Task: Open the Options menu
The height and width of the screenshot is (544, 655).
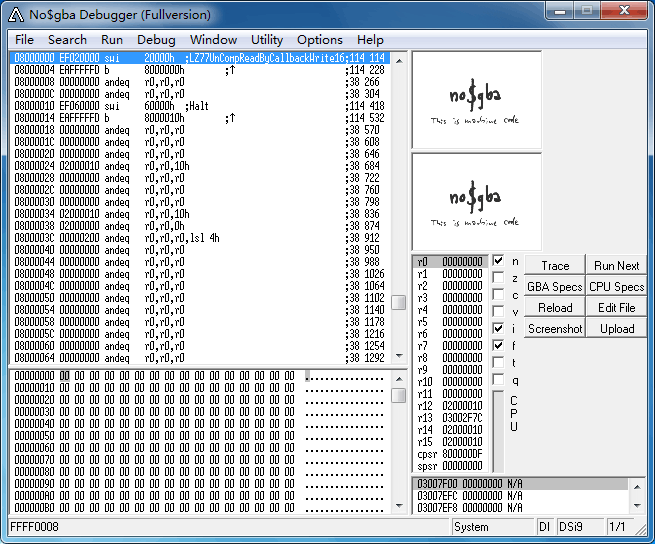Action: tap(320, 40)
